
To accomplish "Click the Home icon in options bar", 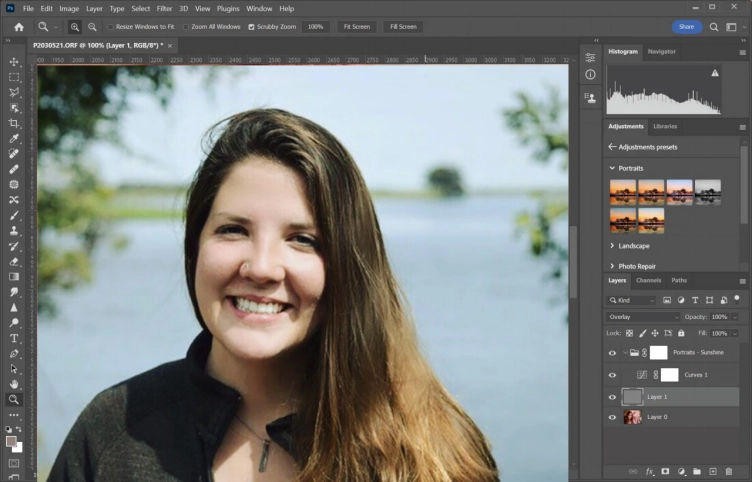I will (x=18, y=27).
